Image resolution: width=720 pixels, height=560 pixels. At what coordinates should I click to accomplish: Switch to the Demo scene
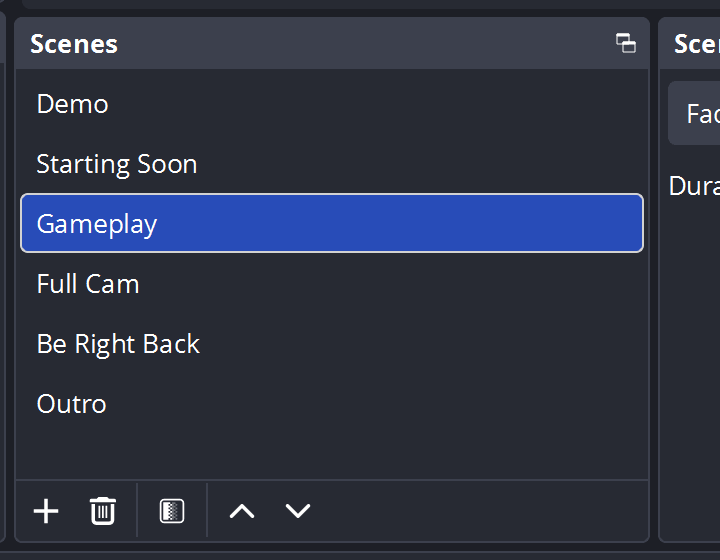tap(72, 104)
